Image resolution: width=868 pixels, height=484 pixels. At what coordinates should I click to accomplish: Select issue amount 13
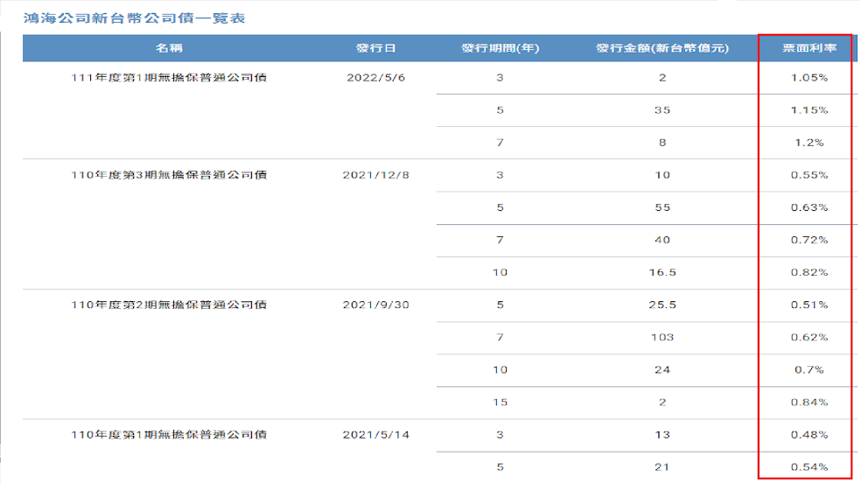click(662, 435)
